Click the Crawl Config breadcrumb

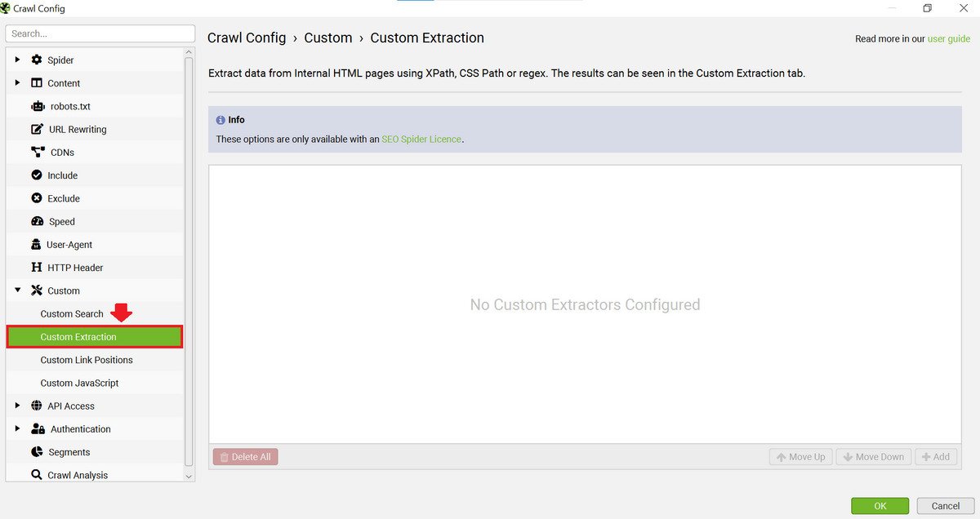click(x=247, y=38)
